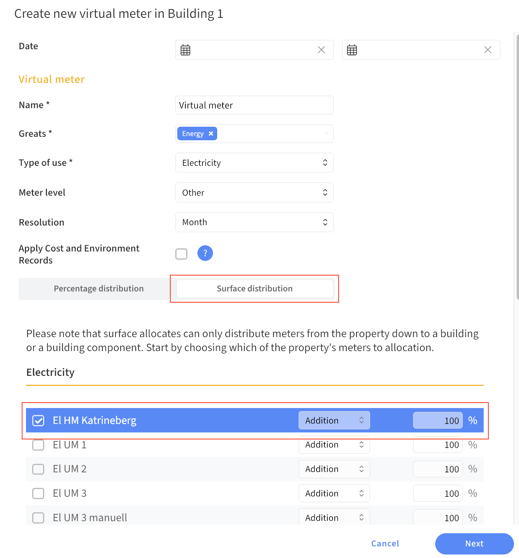The width and height of the screenshot is (519, 558).
Task: Remove the Energy tag via its x
Action: coord(211,133)
